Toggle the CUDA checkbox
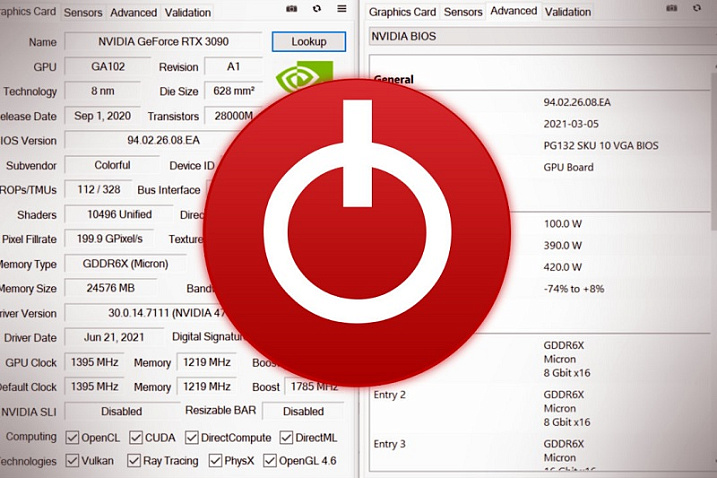 click(x=136, y=437)
